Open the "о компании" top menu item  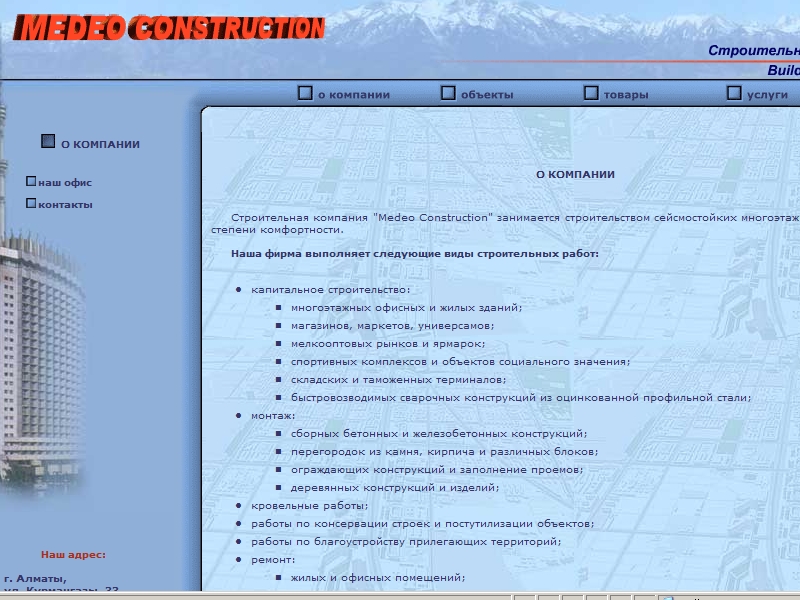click(x=354, y=95)
